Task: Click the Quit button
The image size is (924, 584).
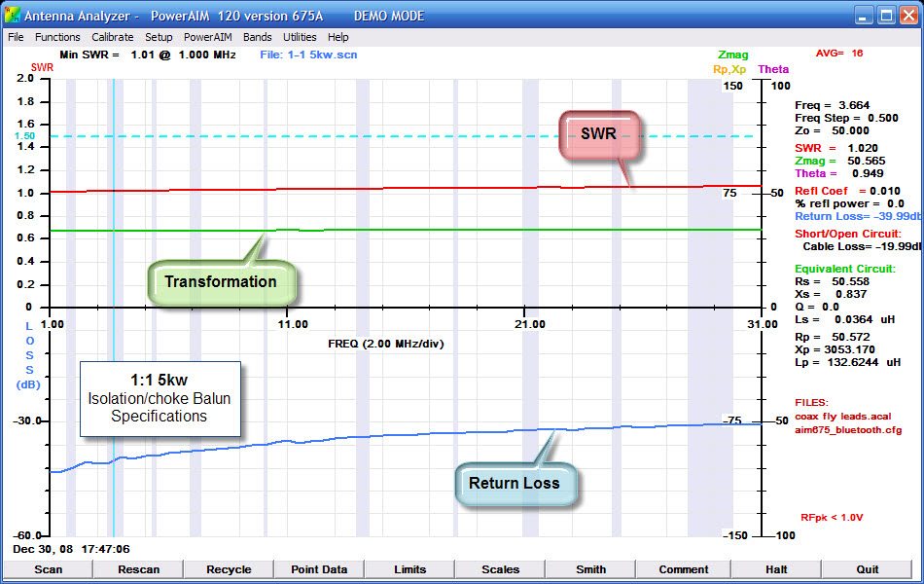Action: (x=867, y=569)
